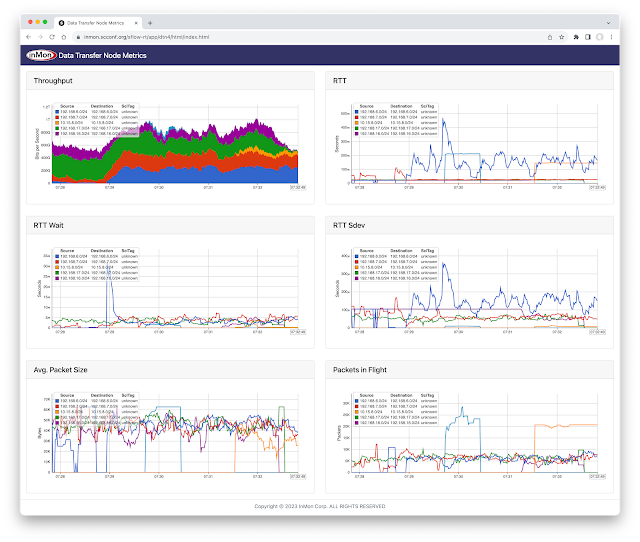Expand the tab search chevron in the tab bar

click(x=608, y=23)
